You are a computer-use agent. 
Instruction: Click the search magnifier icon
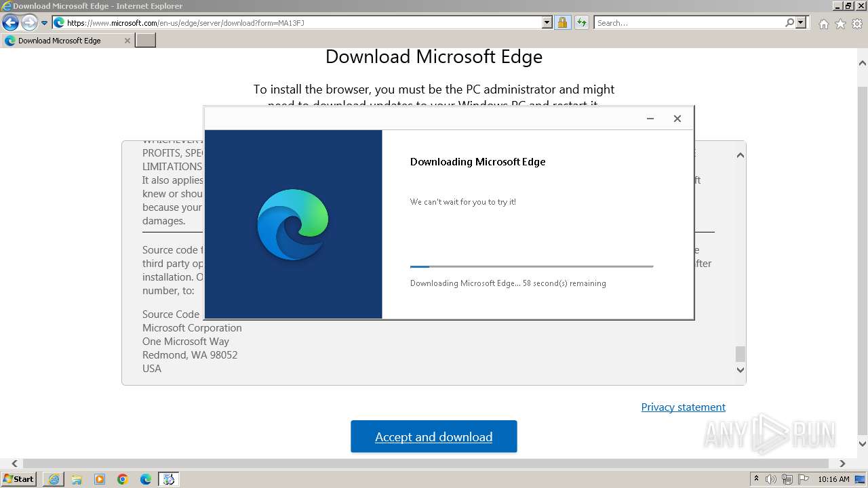click(789, 23)
